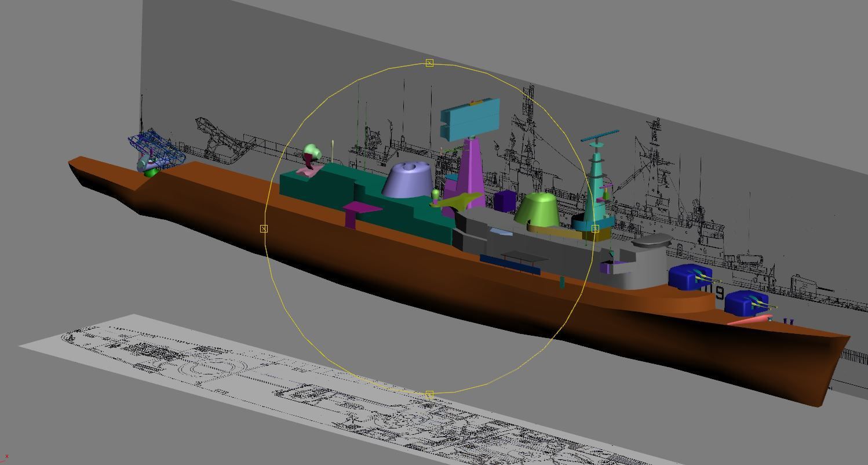868x465 pixels.
Task: Select the blue gun turret beside the bridge
Action: [x=690, y=277]
